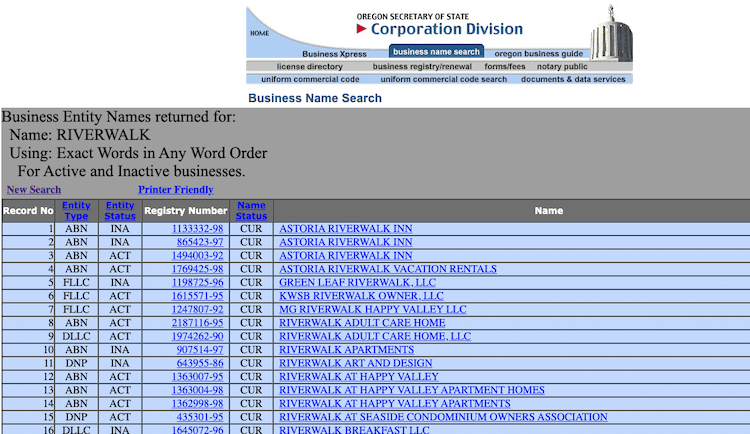
Task: Open registry number 643955-86
Action: [200, 363]
